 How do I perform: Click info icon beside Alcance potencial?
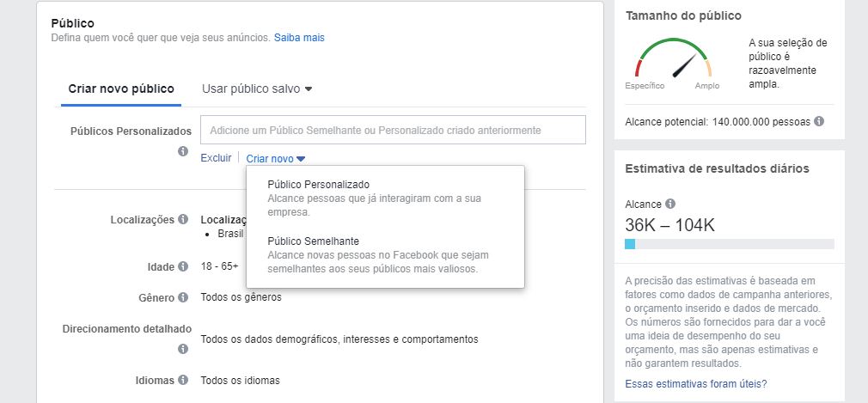[x=819, y=122]
